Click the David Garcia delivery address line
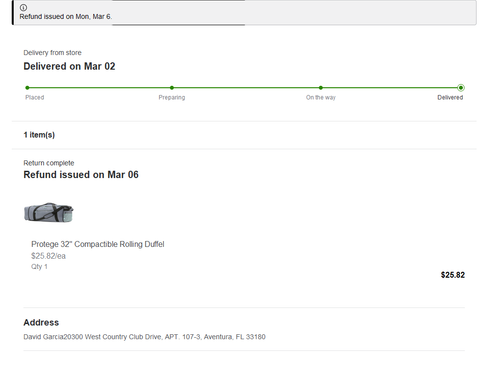Screen dimensions: 500x382 coord(144,337)
